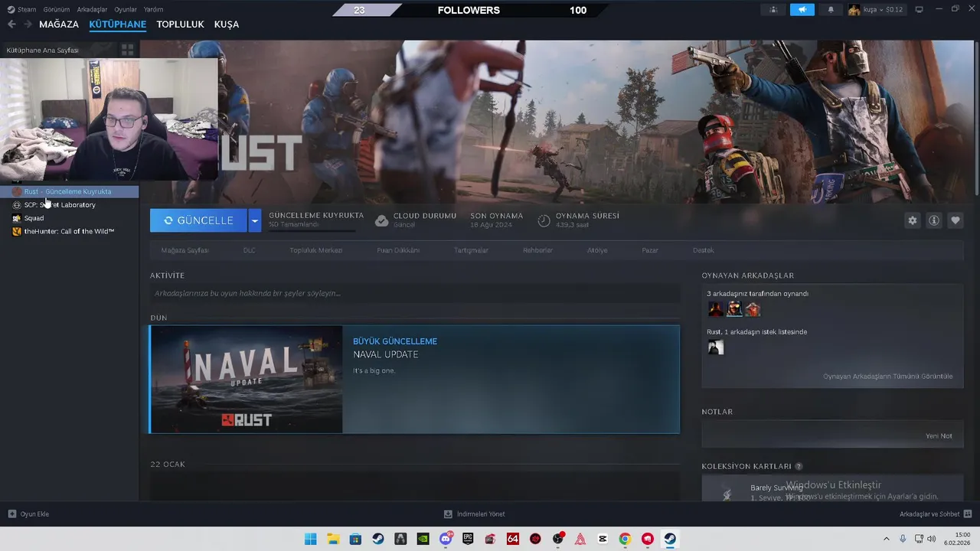The height and width of the screenshot is (551, 980).
Task: Select Rust - Güncelleme Kuyrukta in the library list
Action: coord(69,191)
